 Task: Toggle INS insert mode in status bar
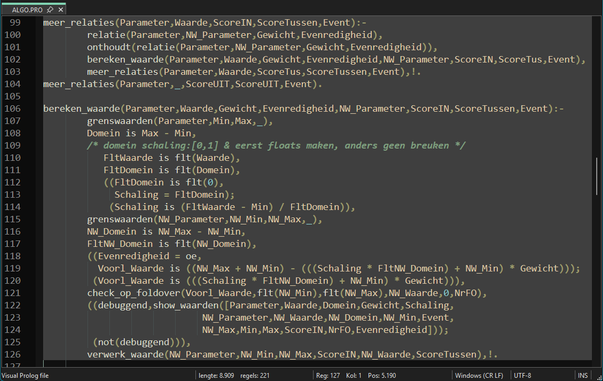tap(583, 376)
